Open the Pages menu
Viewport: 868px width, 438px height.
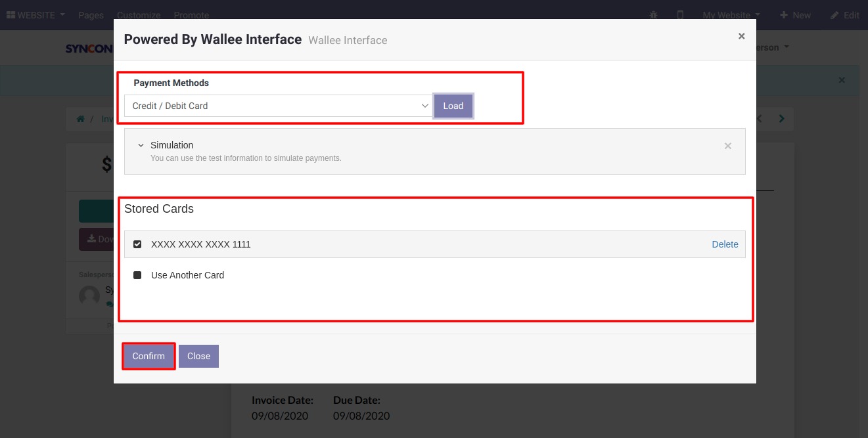tap(91, 15)
